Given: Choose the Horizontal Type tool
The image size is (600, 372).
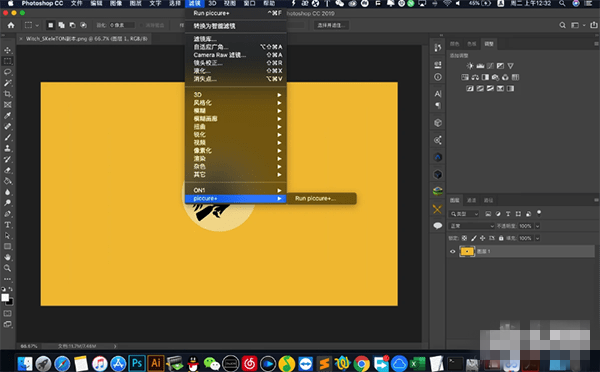Looking at the screenshot, I should (7, 225).
